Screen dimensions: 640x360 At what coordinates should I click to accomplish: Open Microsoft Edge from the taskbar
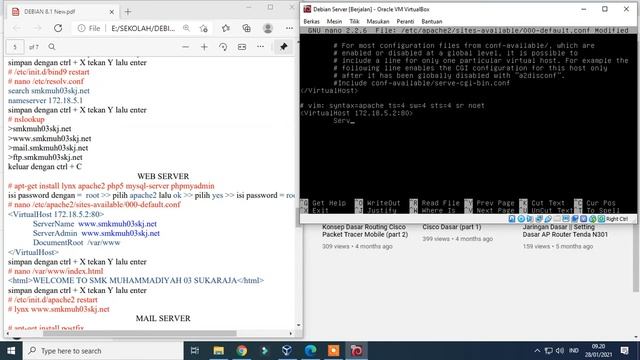[x=310, y=351]
